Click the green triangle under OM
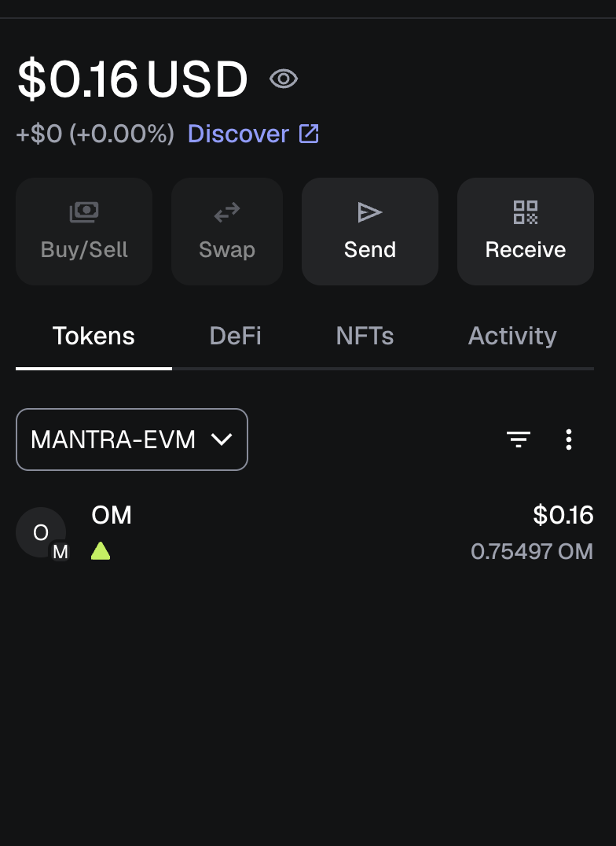This screenshot has height=846, width=616. pos(101,551)
